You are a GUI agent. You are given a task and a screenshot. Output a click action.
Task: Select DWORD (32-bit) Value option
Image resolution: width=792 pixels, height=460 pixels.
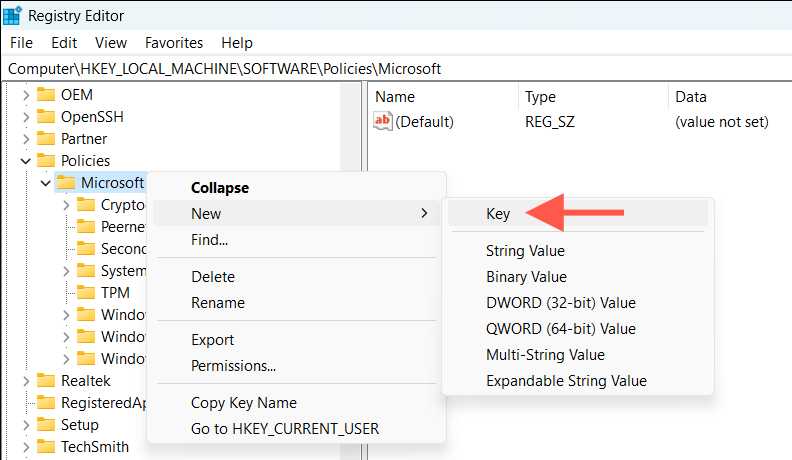pos(560,303)
